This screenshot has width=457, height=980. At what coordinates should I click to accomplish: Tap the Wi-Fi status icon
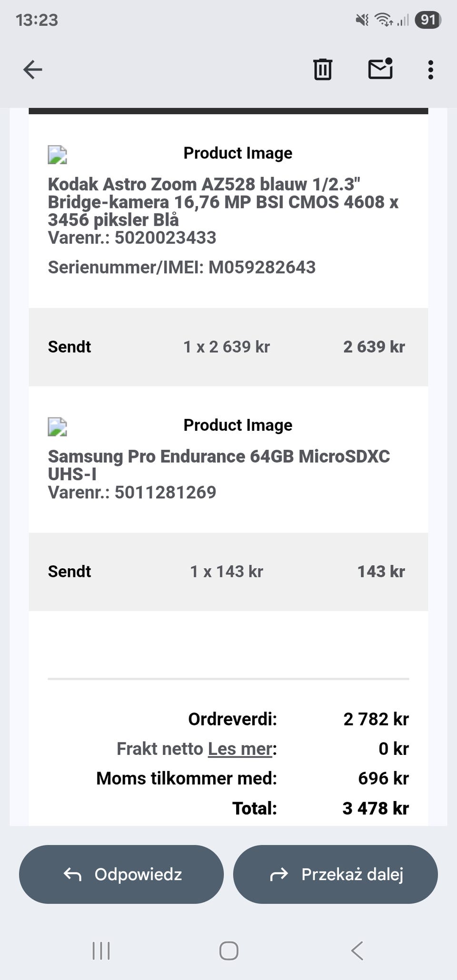(383, 20)
